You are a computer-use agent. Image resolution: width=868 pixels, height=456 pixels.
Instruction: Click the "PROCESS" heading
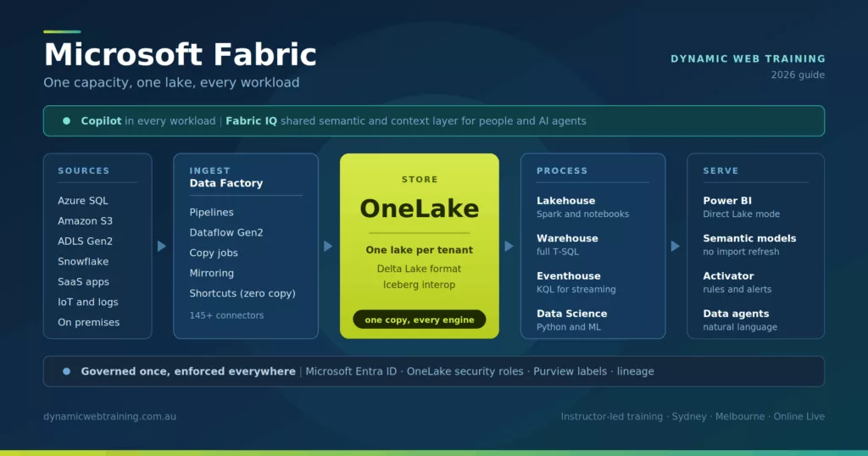(x=562, y=170)
